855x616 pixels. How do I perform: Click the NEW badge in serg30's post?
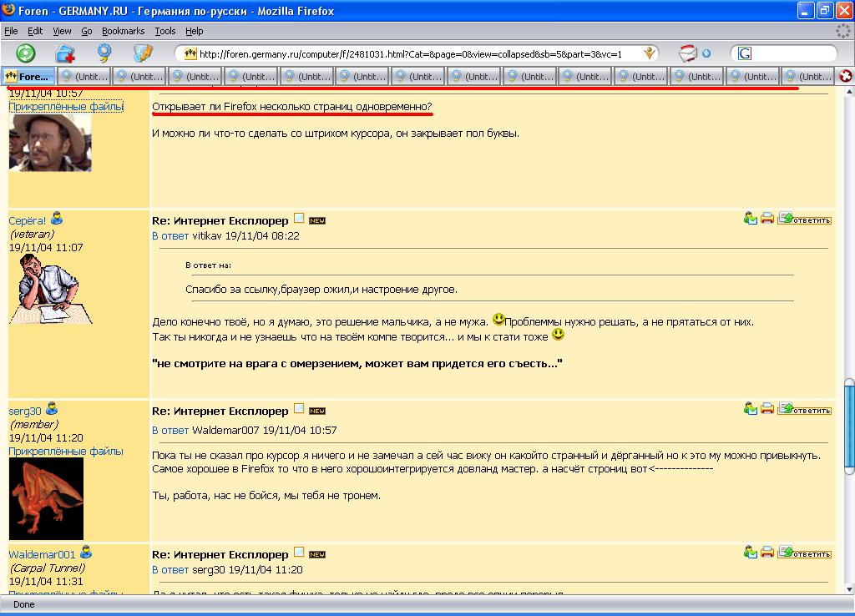coord(317,411)
